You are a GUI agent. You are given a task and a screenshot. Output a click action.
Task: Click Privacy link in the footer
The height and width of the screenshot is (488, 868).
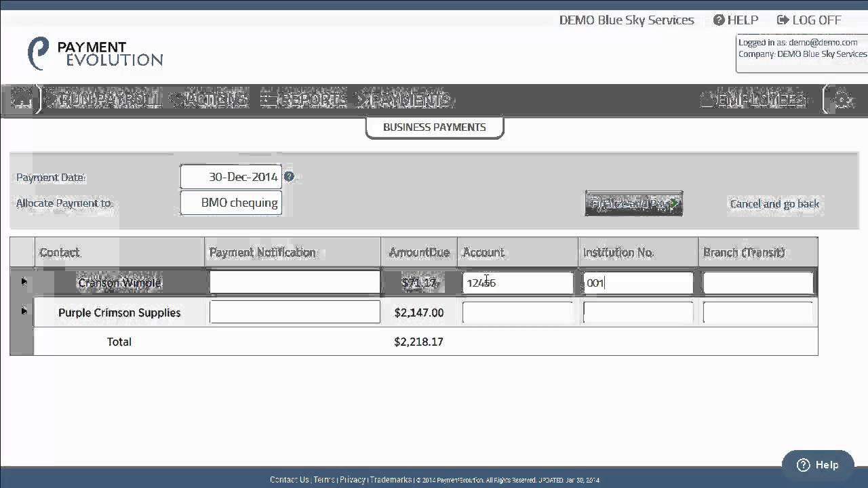click(x=353, y=480)
